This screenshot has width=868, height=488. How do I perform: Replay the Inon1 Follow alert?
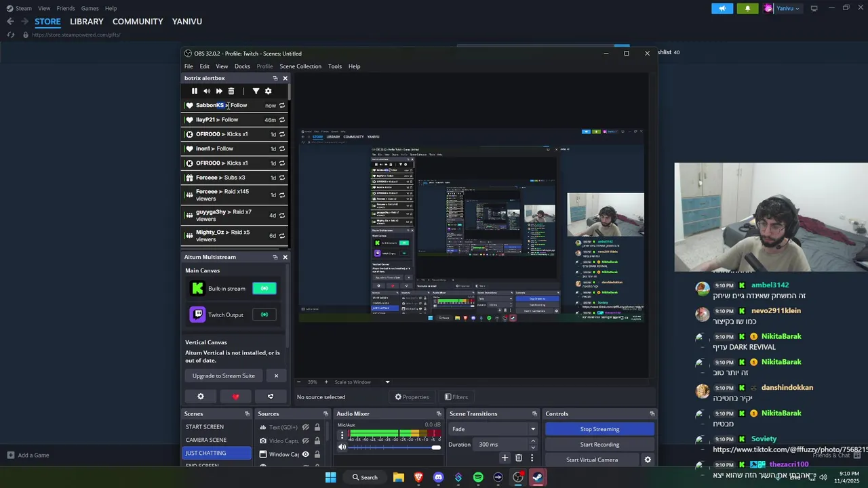[282, 148]
